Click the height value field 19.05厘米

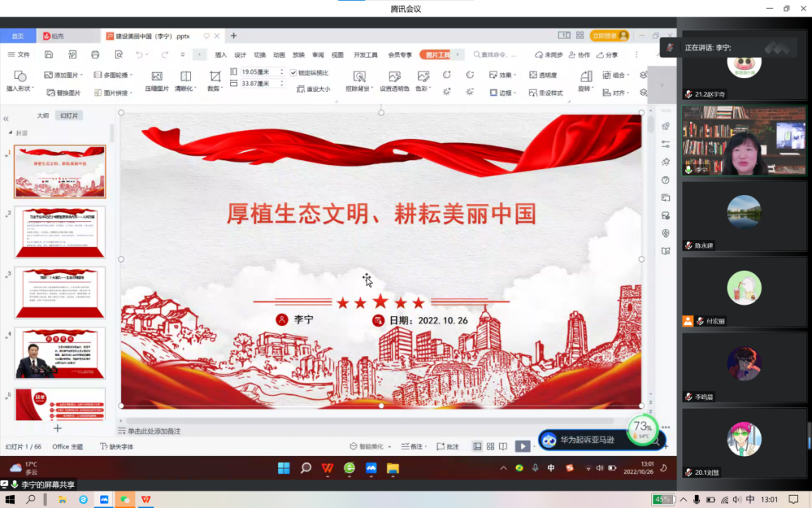point(259,72)
